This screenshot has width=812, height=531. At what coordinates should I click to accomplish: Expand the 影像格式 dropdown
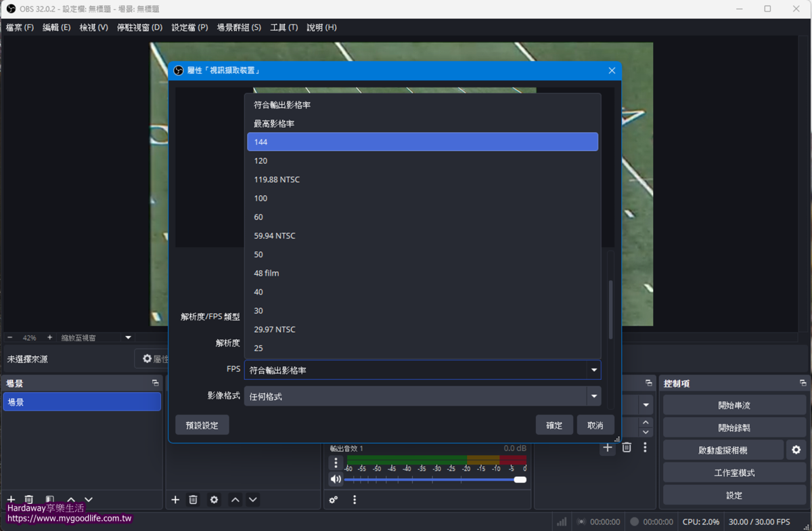pos(593,396)
